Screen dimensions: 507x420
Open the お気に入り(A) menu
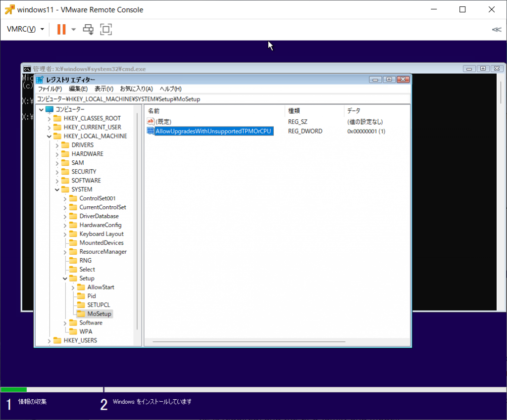click(x=136, y=89)
